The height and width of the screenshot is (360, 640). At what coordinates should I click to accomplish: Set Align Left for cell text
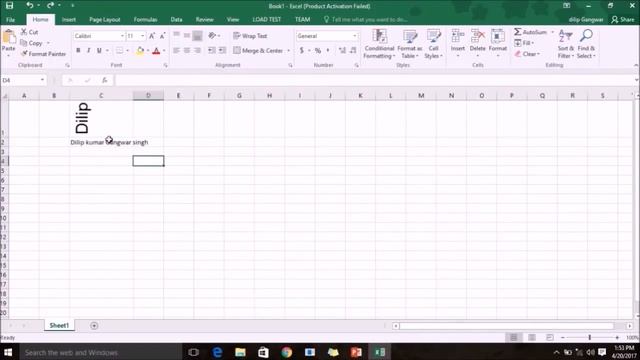176,51
